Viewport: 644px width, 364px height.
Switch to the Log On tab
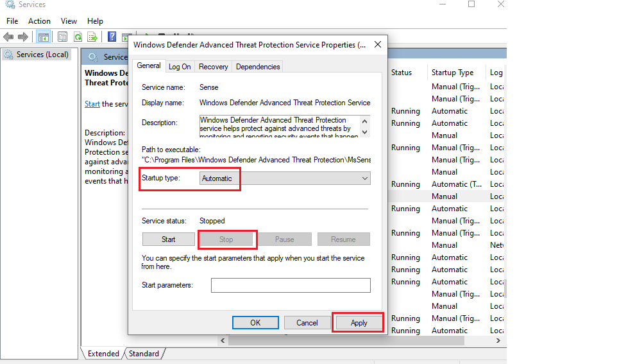(x=180, y=67)
